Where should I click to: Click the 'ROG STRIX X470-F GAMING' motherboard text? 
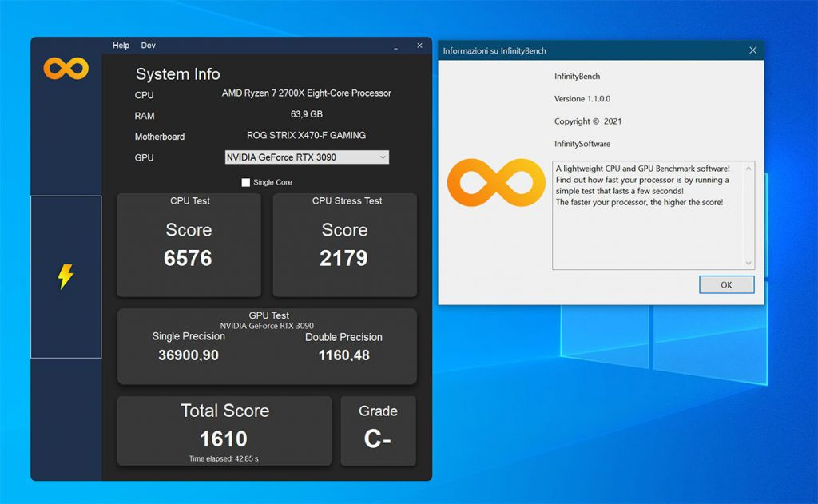click(306, 135)
